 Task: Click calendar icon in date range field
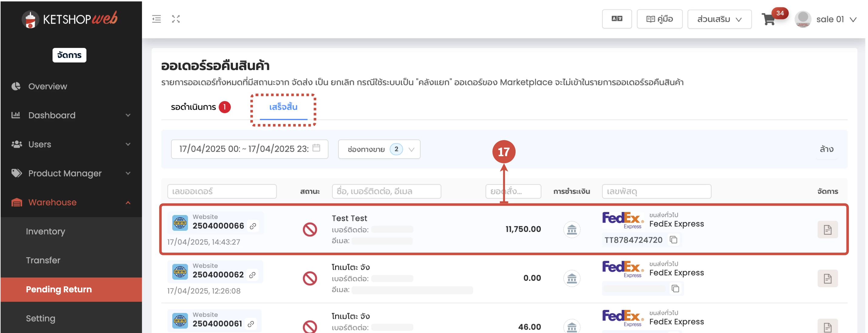point(316,148)
